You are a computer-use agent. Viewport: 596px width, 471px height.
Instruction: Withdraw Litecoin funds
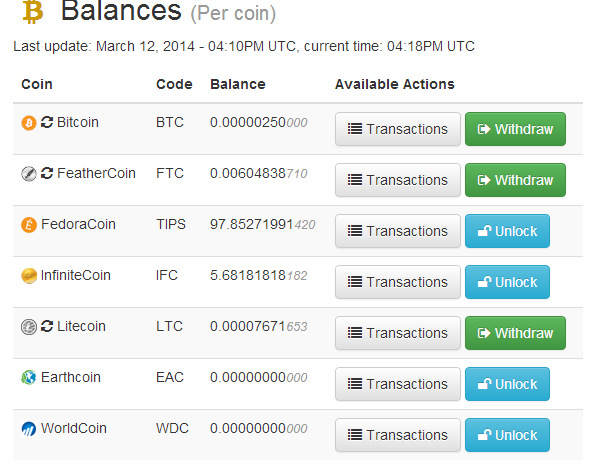pos(515,333)
